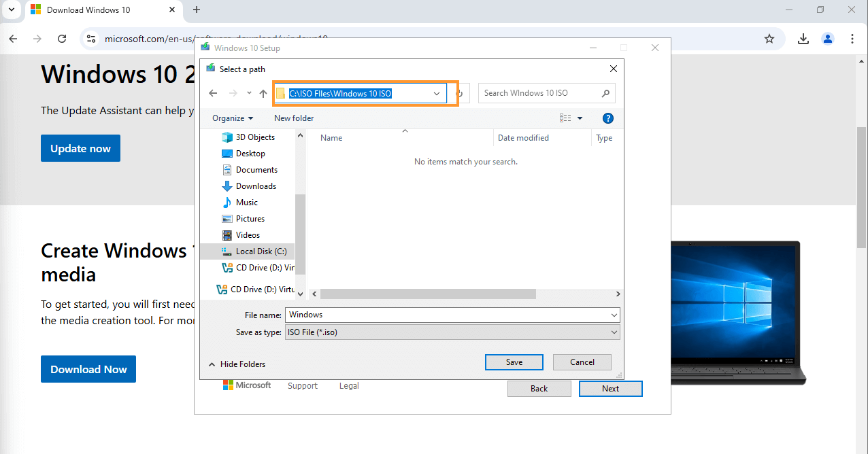Screen dimensions: 868x454
Task: Click the magnifier icon in the search box
Action: point(605,93)
